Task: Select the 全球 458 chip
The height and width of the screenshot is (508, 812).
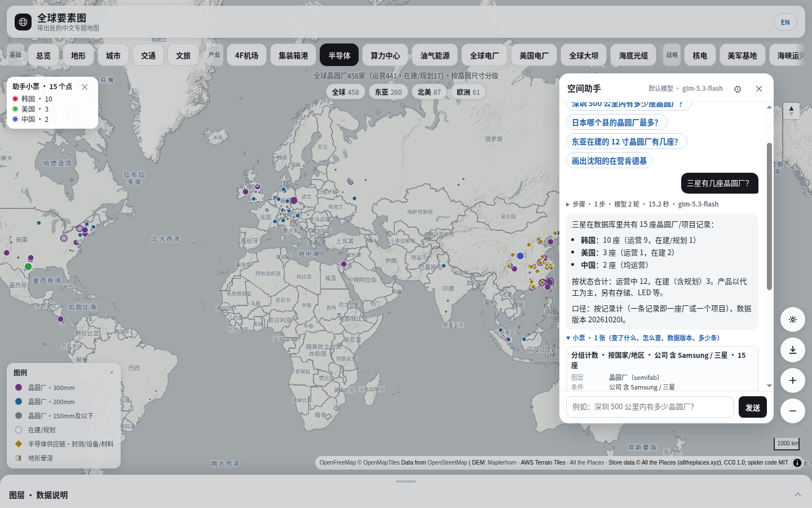Action: 345,92
